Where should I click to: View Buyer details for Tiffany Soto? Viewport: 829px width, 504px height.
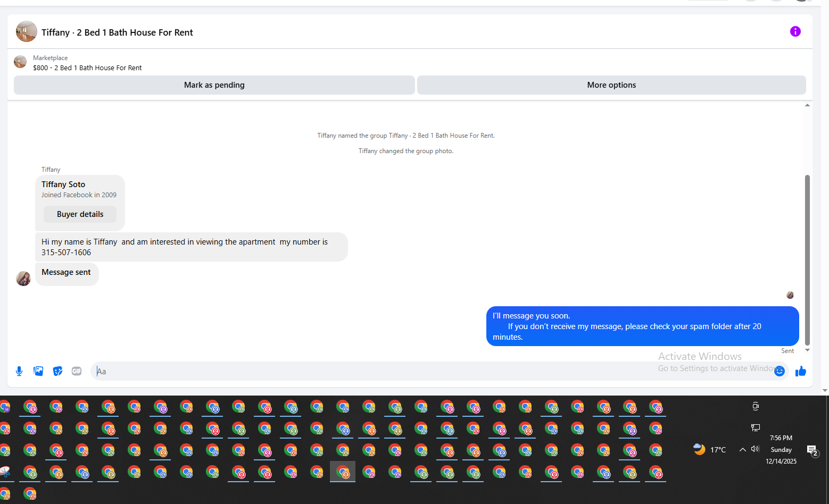pyautogui.click(x=80, y=214)
